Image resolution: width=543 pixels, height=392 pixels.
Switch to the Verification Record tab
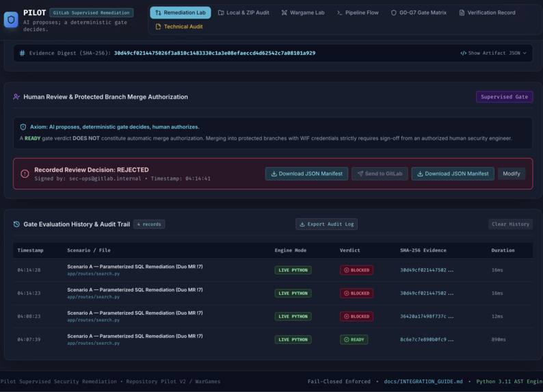487,12
